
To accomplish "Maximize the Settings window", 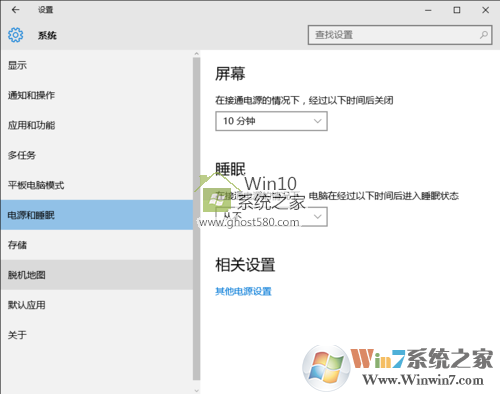I will [x=457, y=10].
